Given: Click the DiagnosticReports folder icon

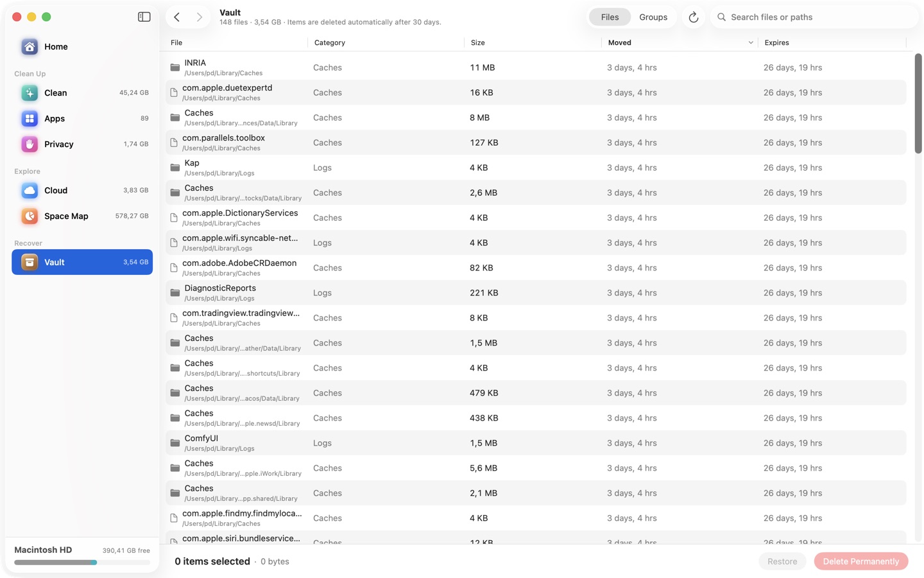Looking at the screenshot, I should click(175, 293).
